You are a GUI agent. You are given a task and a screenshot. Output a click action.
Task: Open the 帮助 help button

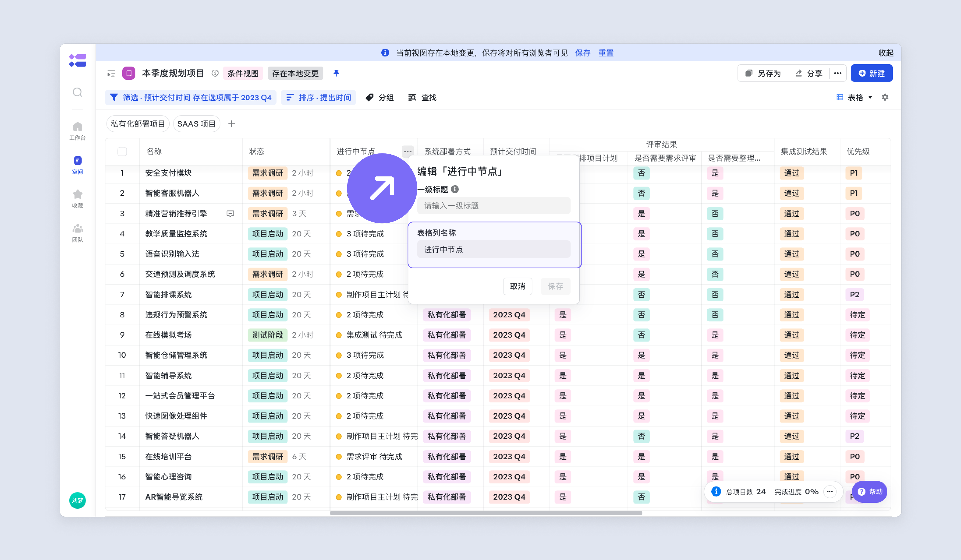pyautogui.click(x=869, y=491)
